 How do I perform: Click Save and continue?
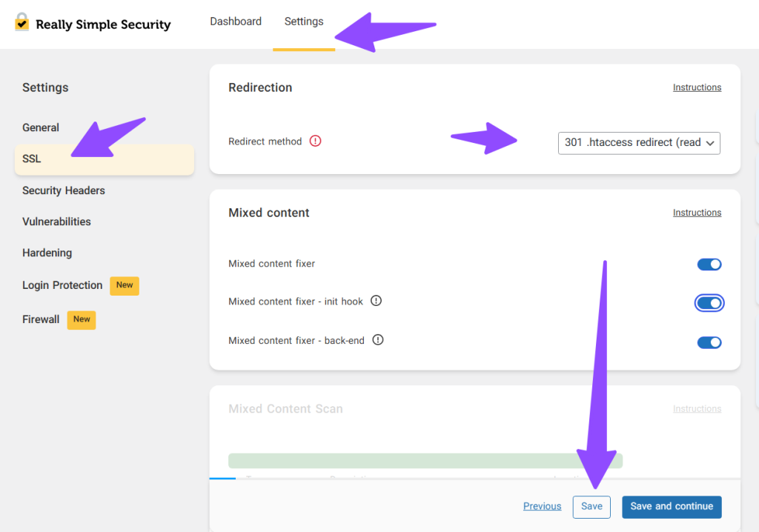pos(672,507)
